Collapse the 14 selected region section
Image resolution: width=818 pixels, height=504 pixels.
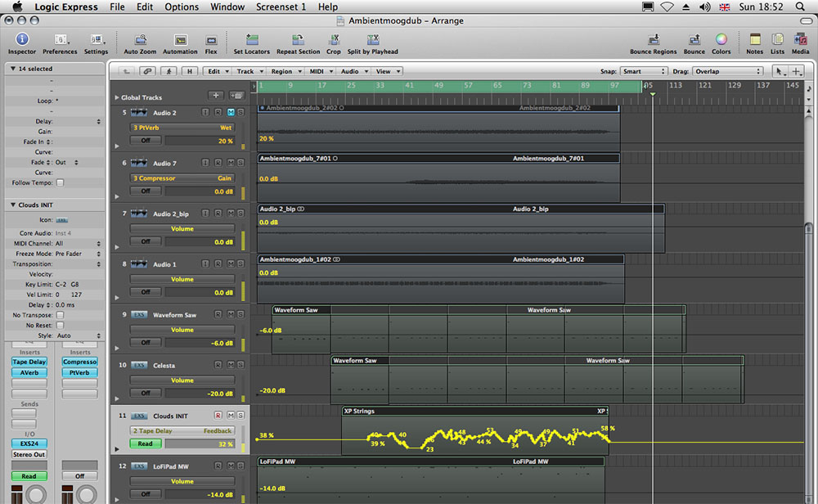(12, 69)
